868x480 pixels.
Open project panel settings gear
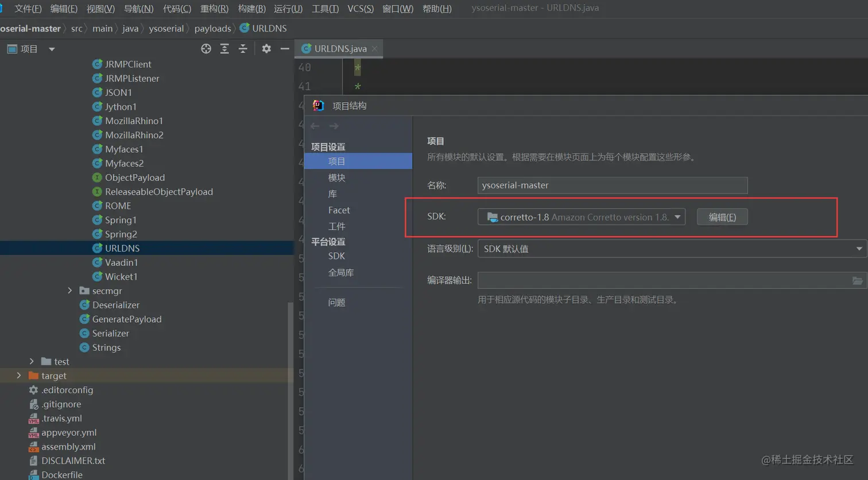click(x=266, y=49)
